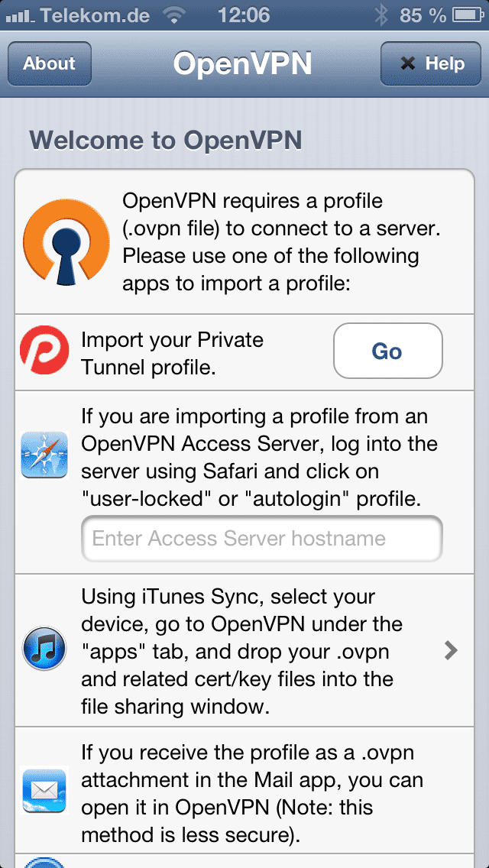Tap the 12:06 clock in status bar
The image size is (489, 868).
click(x=244, y=15)
